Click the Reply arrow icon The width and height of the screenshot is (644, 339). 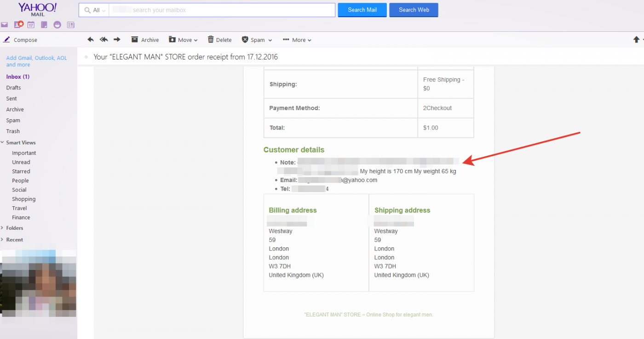pos(91,40)
